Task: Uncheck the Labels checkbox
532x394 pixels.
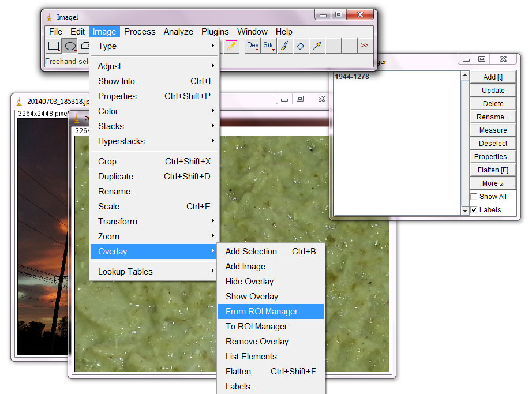Action: [474, 209]
